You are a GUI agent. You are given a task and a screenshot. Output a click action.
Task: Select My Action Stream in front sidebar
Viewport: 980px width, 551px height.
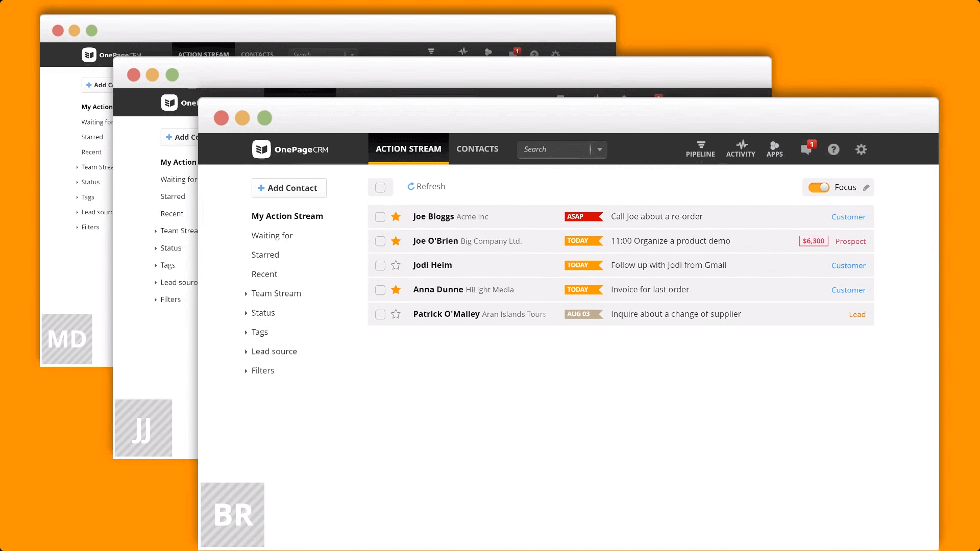click(287, 216)
